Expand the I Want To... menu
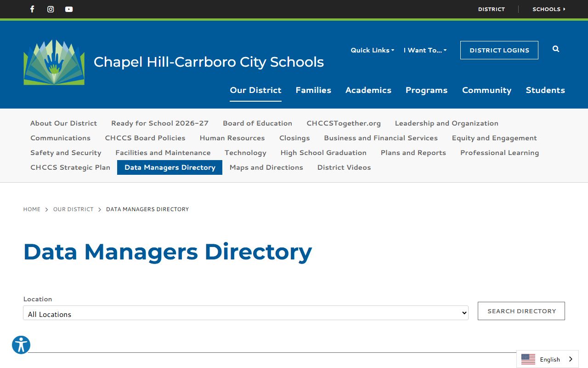 (425, 50)
